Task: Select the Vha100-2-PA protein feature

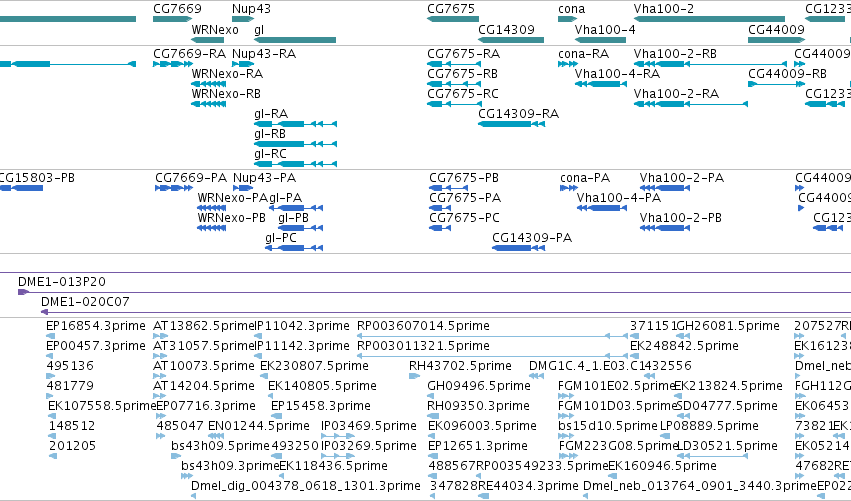Action: pyautogui.click(x=665, y=188)
